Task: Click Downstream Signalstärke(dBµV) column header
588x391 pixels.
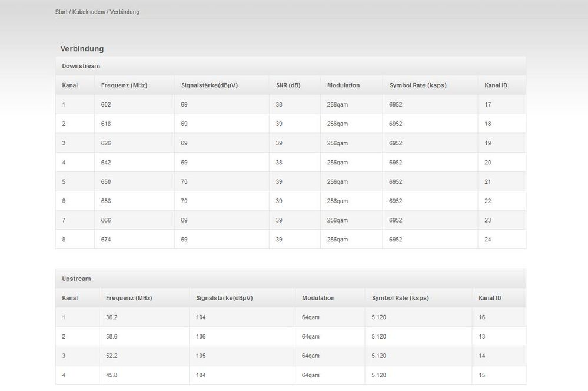Action: [210, 85]
